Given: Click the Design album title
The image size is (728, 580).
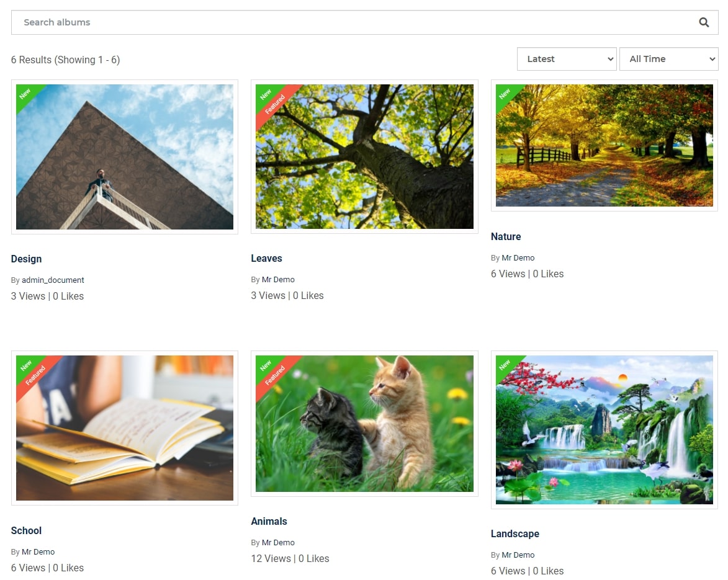Looking at the screenshot, I should click(27, 259).
